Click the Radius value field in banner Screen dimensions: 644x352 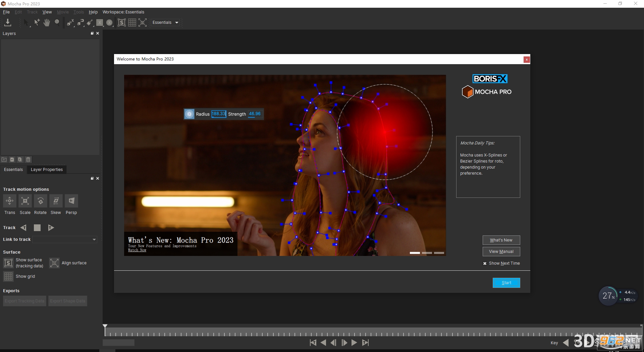coord(219,114)
